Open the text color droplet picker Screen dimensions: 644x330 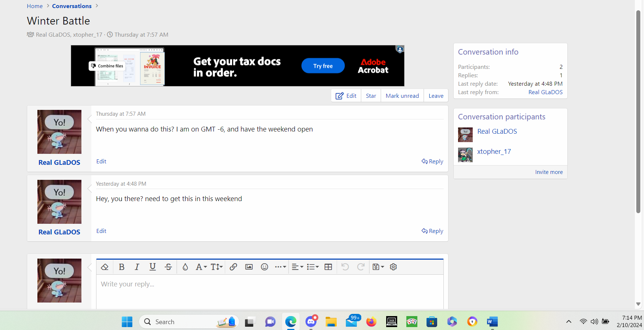coord(185,267)
